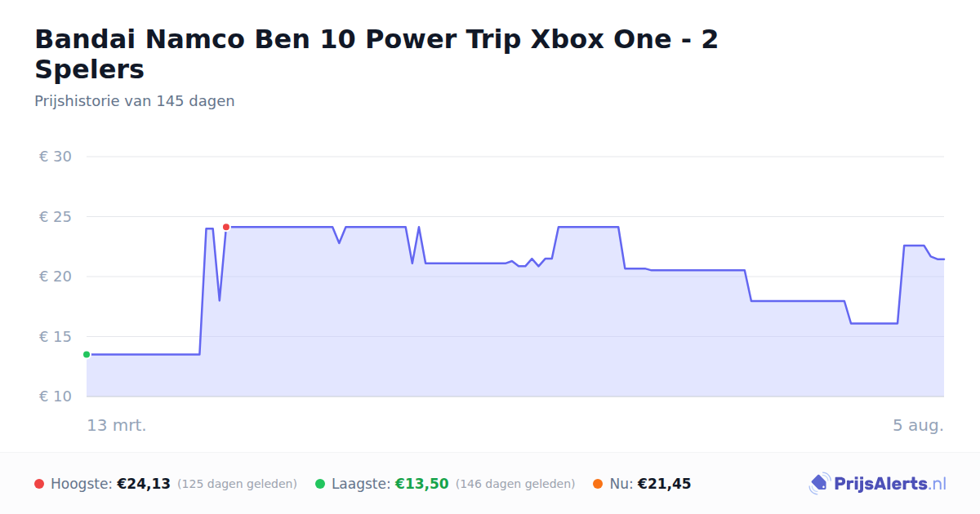Click the PrijsAlerts tag logo icon

tap(819, 484)
